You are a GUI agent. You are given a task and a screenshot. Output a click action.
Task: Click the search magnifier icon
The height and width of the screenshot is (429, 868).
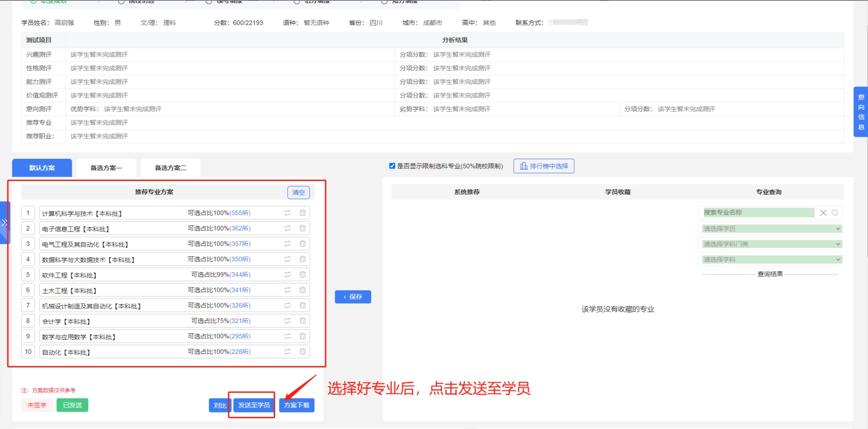click(x=835, y=213)
